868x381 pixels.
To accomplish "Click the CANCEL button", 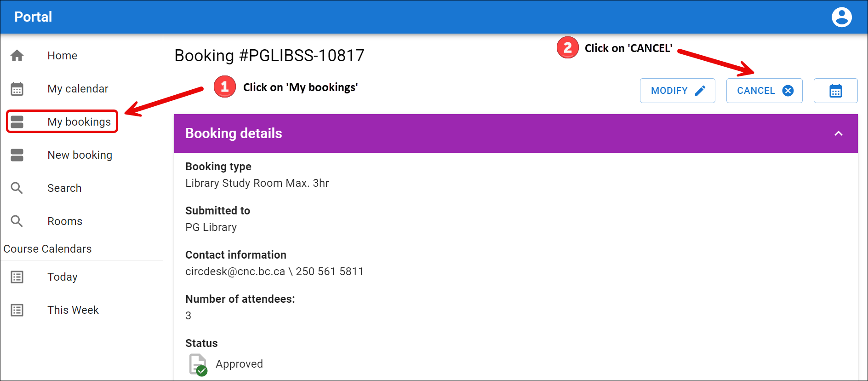I will [x=764, y=91].
